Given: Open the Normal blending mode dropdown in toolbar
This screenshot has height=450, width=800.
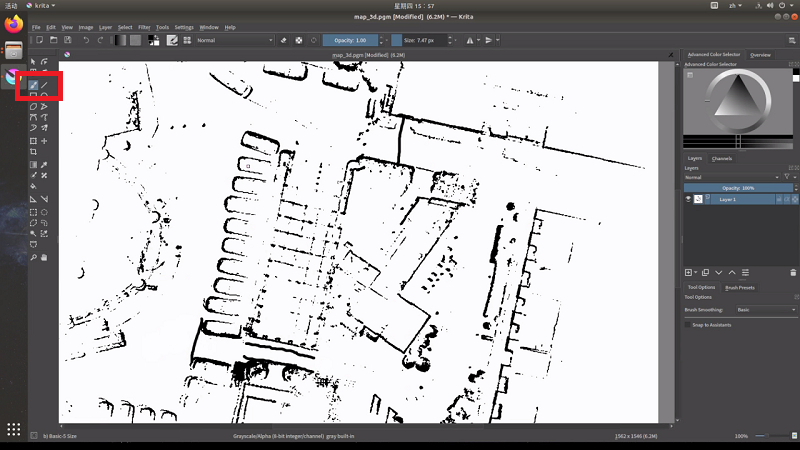Looking at the screenshot, I should click(233, 40).
